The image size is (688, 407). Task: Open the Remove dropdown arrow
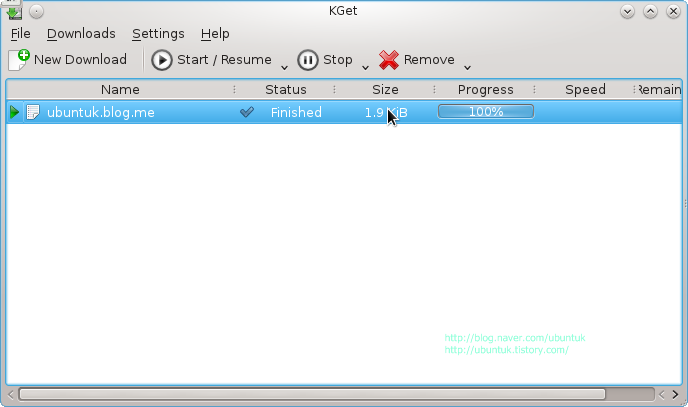pyautogui.click(x=467, y=67)
